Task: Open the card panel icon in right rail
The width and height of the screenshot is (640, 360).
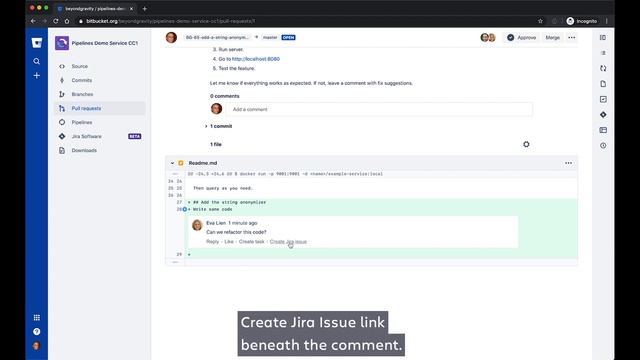Action: click(603, 130)
